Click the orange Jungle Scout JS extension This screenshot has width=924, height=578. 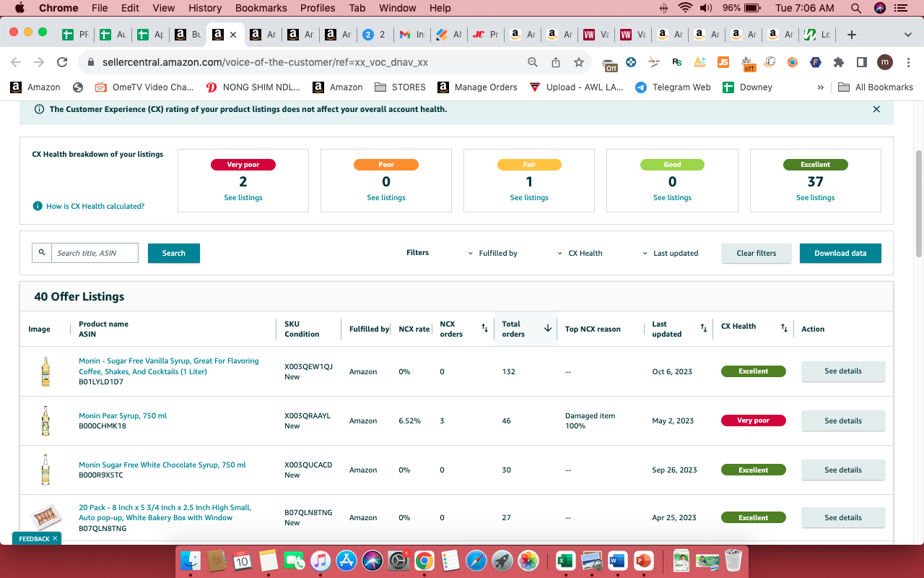pyautogui.click(x=723, y=62)
